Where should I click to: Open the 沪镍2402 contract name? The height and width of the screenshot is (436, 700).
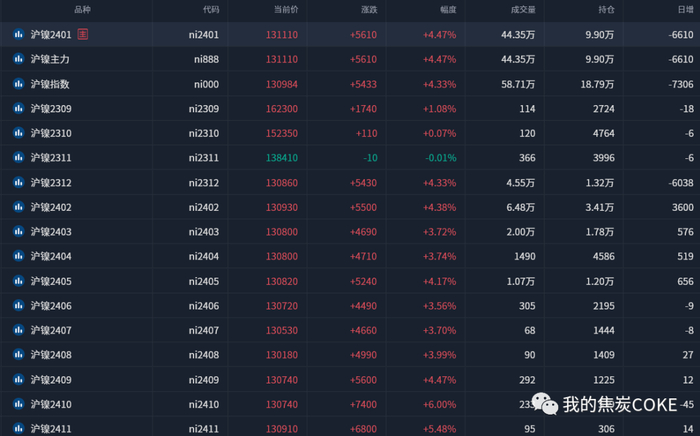[51, 207]
